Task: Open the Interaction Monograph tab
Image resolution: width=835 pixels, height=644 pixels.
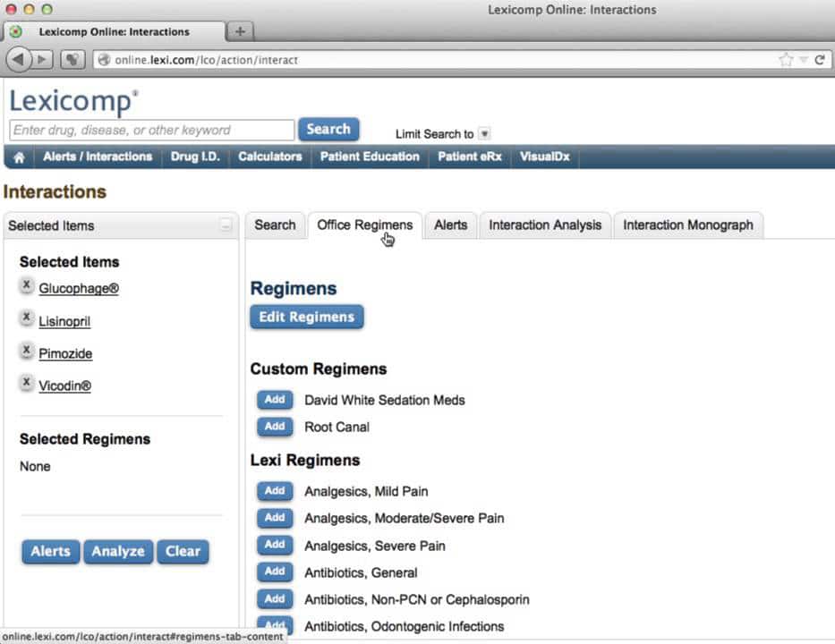Action: (x=688, y=225)
